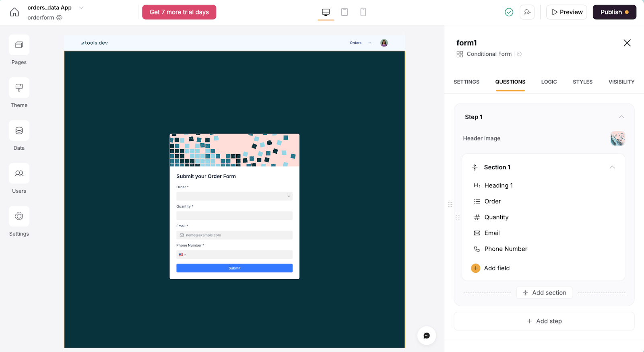644x352 pixels.
Task: Click the Quantity input field in form
Action: pos(234,216)
